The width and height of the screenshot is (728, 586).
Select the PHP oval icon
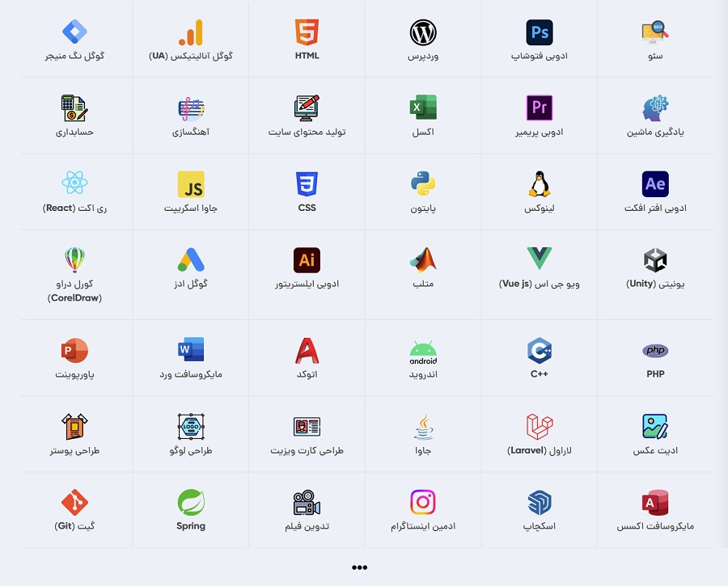tap(655, 350)
